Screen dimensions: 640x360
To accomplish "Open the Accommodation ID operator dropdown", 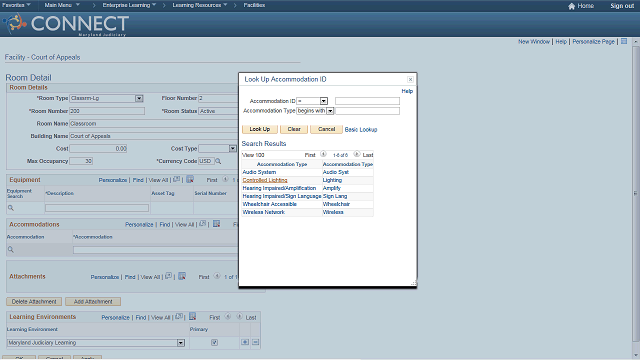I will point(324,101).
